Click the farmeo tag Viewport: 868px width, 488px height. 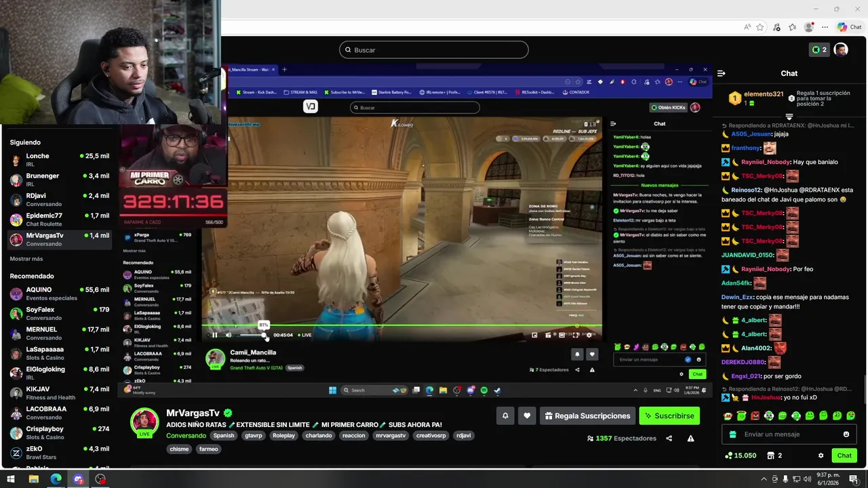209,449
